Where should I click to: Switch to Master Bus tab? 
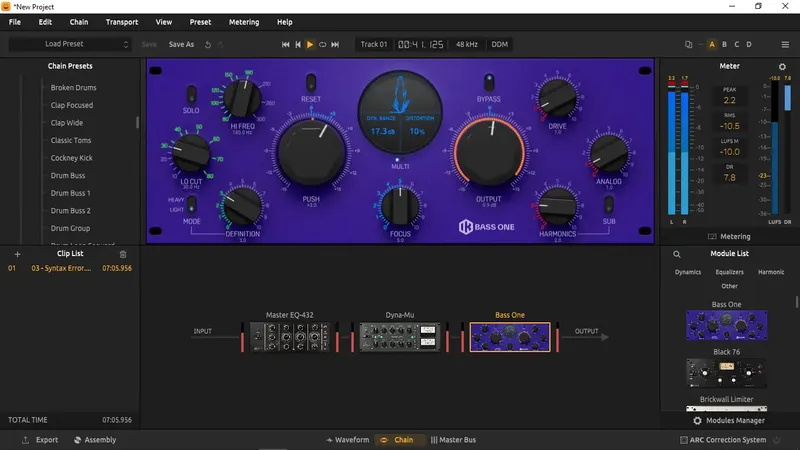click(x=453, y=440)
